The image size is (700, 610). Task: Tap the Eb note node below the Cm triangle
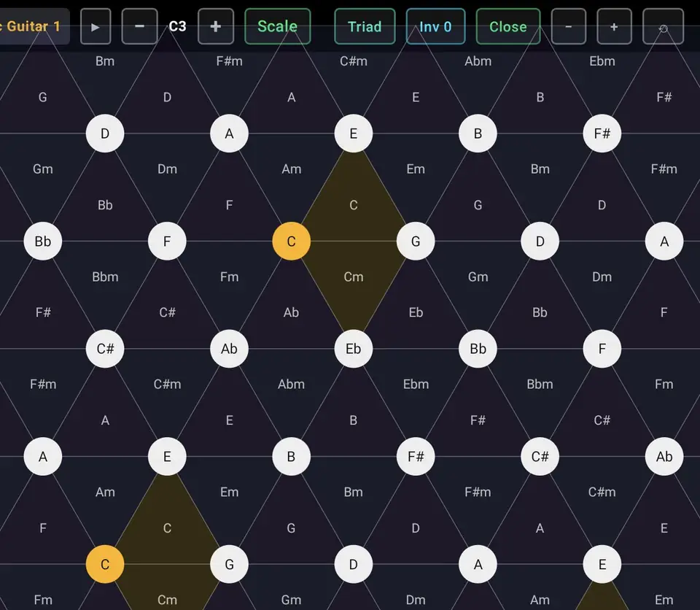(353, 349)
